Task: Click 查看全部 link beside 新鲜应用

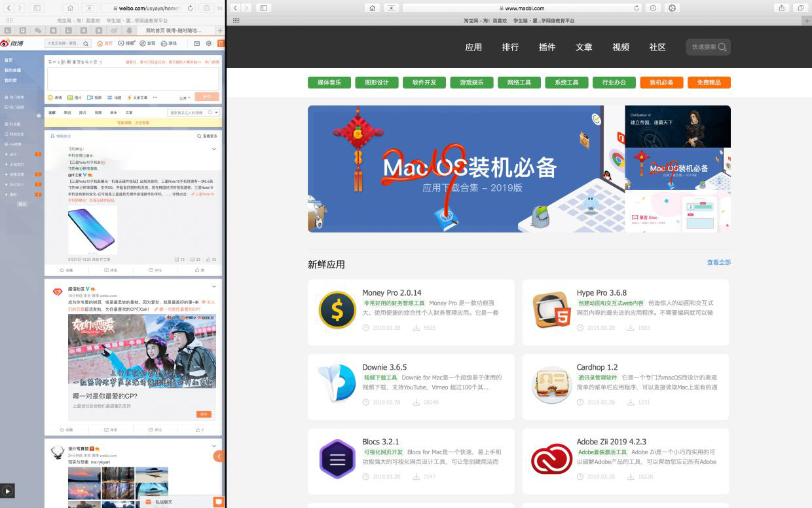Action: click(x=718, y=262)
